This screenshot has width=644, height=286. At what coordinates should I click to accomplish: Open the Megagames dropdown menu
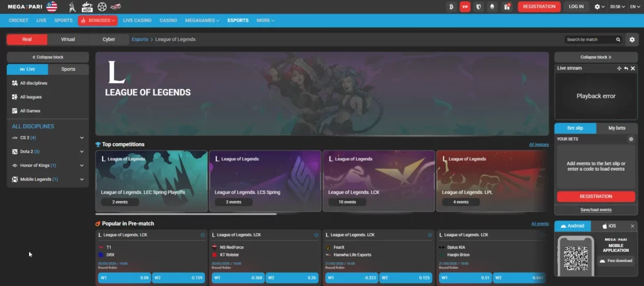[202, 20]
